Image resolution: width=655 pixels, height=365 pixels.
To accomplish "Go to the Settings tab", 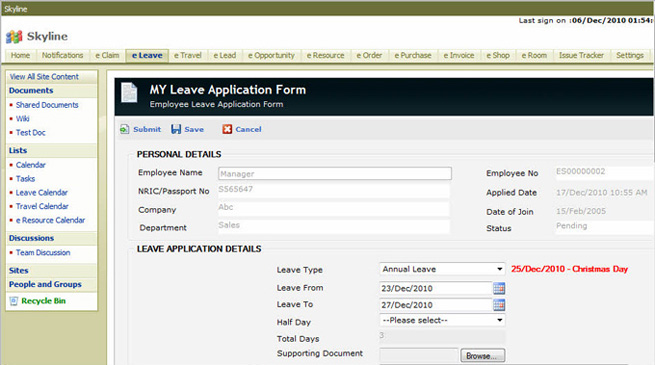I will coord(630,56).
